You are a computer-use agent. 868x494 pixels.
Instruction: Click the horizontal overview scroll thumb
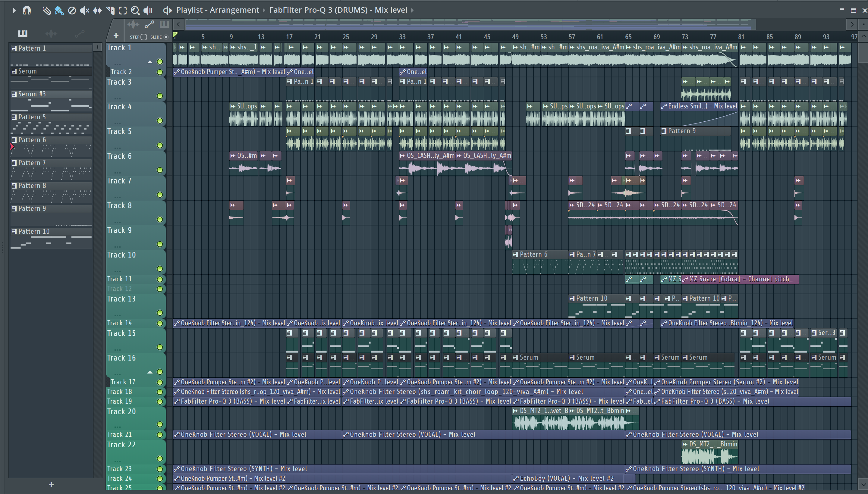click(470, 24)
